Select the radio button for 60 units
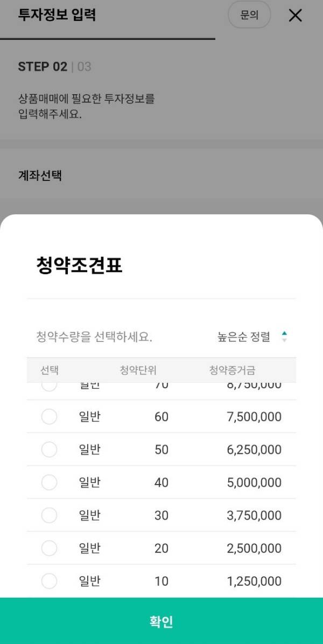 pos(49,416)
